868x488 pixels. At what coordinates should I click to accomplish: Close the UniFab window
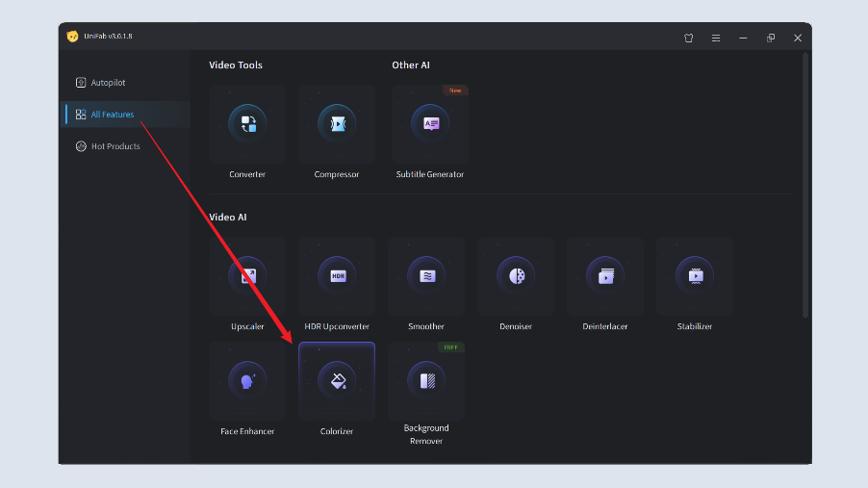tap(798, 38)
